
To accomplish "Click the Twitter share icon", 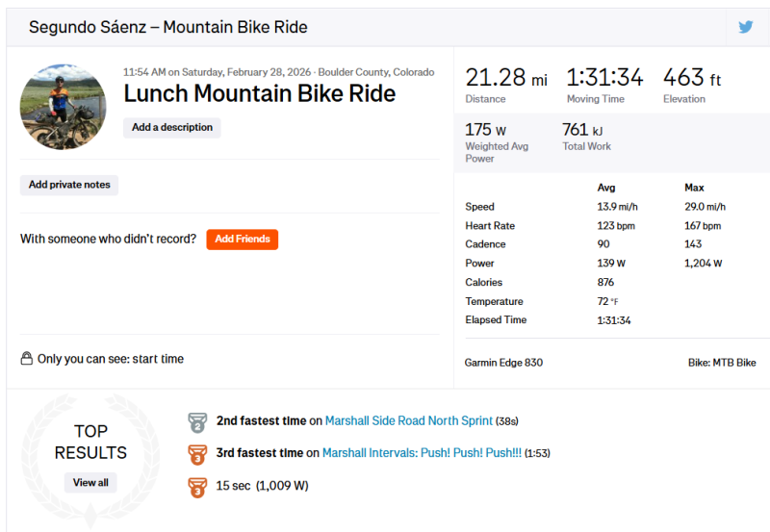I will coord(746,27).
